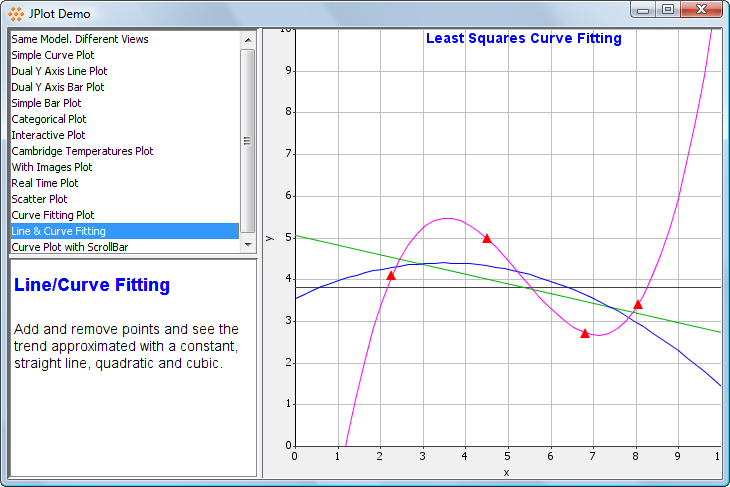
Task: Select Dual Y Axis Line Plot
Action: (x=125, y=71)
